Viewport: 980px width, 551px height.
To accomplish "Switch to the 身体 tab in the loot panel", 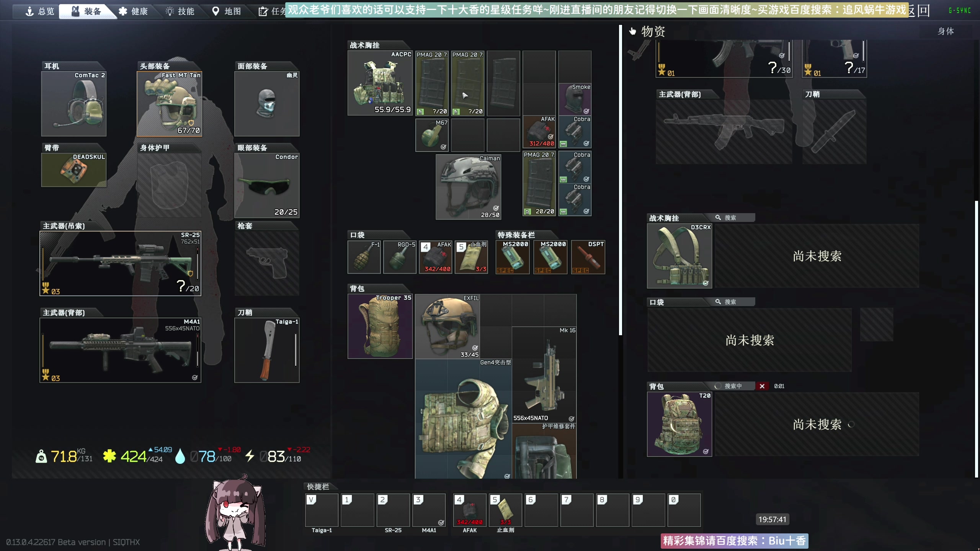I will pyautogui.click(x=946, y=31).
